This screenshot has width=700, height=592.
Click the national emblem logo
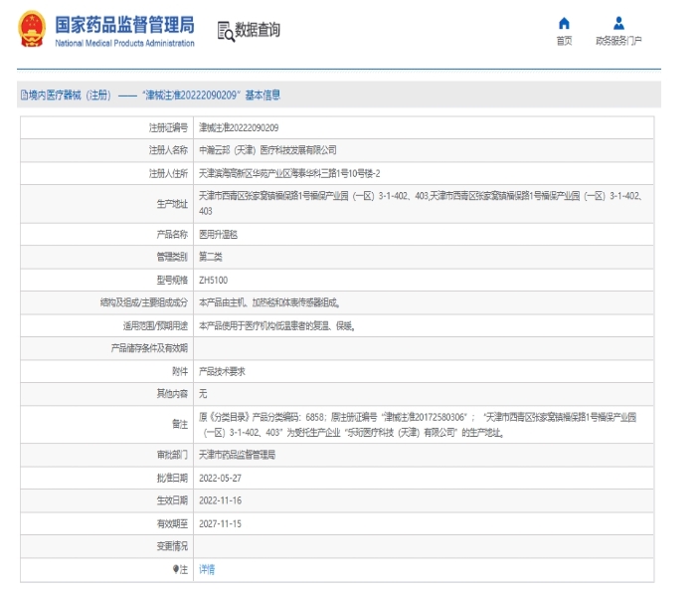pos(32,31)
